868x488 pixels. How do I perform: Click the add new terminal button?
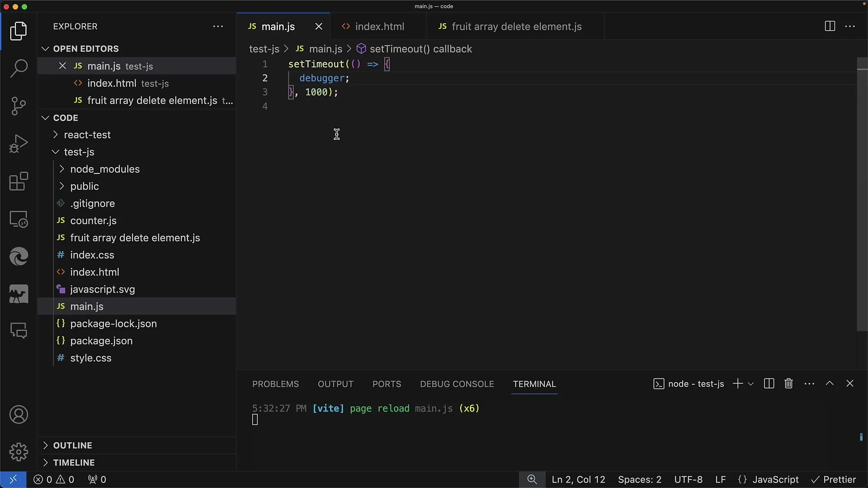[x=736, y=383]
